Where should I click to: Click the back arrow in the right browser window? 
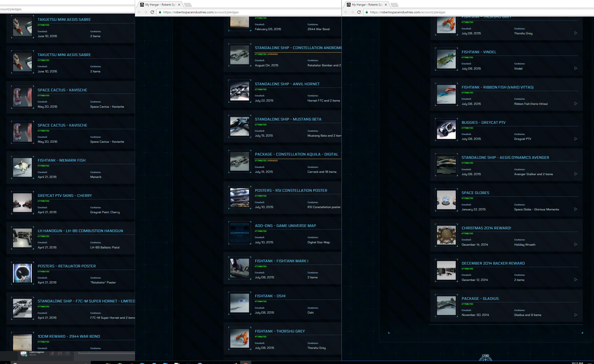pos(346,12)
